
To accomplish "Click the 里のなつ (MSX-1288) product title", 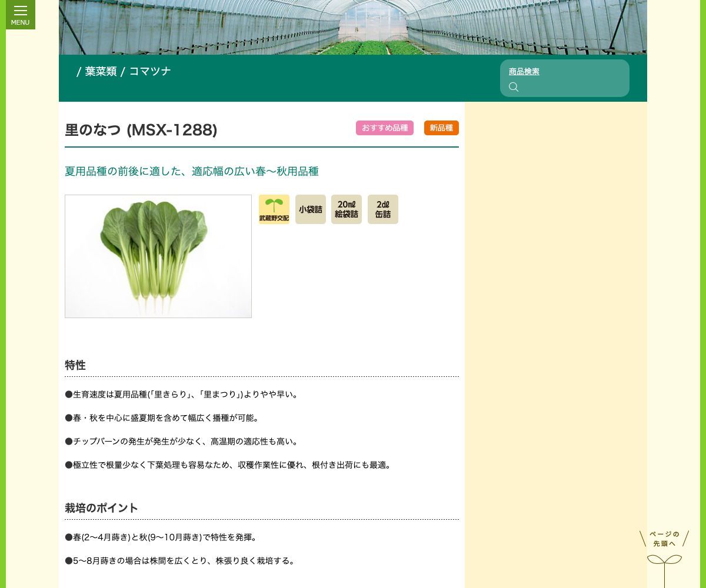I will tap(141, 130).
